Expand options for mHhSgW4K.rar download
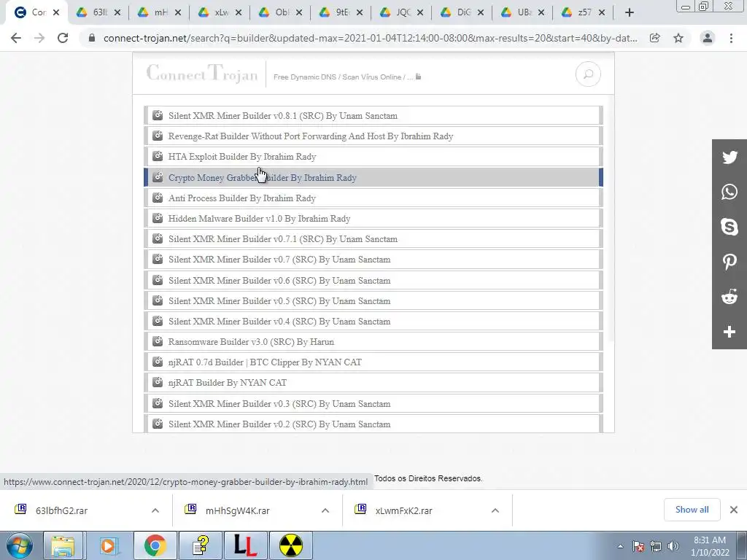This screenshot has width=747, height=560. pyautogui.click(x=325, y=510)
